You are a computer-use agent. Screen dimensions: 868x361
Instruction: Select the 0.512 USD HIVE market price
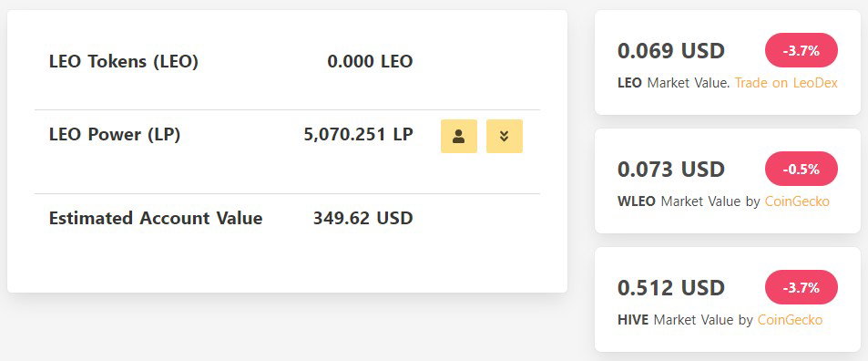[x=671, y=288]
